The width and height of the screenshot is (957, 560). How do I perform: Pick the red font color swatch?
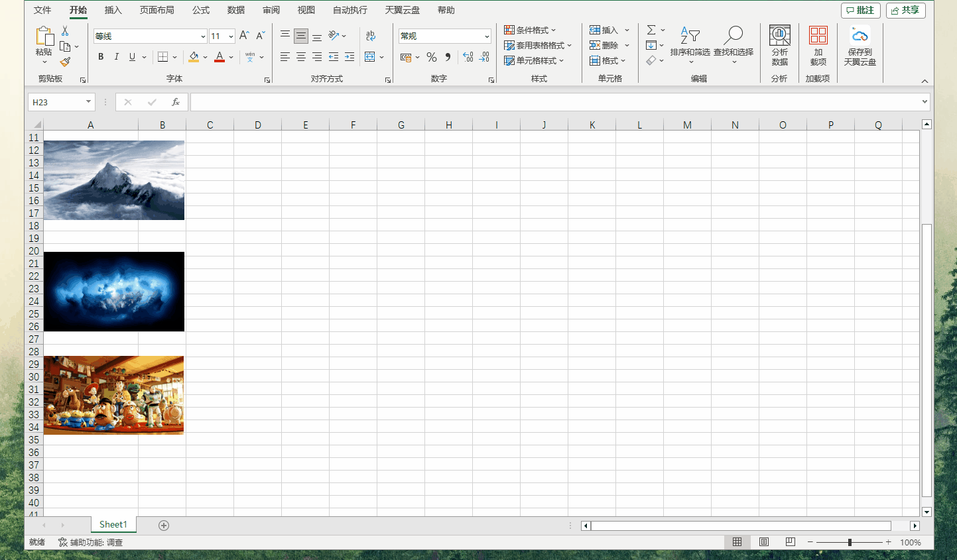(x=220, y=57)
